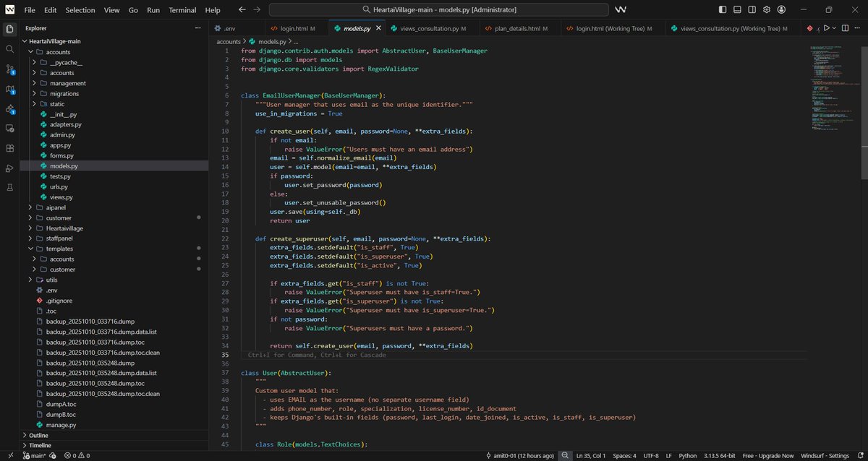Click the remote window icon in status bar

(x=9, y=456)
